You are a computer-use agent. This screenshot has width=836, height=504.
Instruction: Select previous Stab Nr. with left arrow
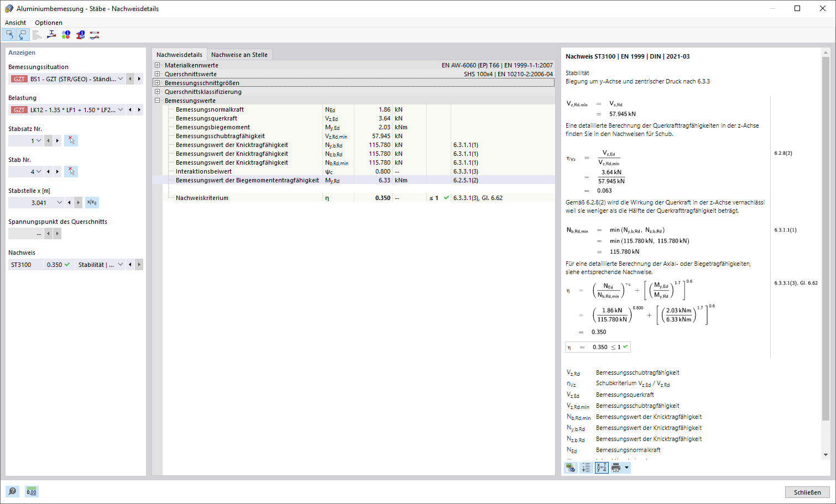coord(48,172)
